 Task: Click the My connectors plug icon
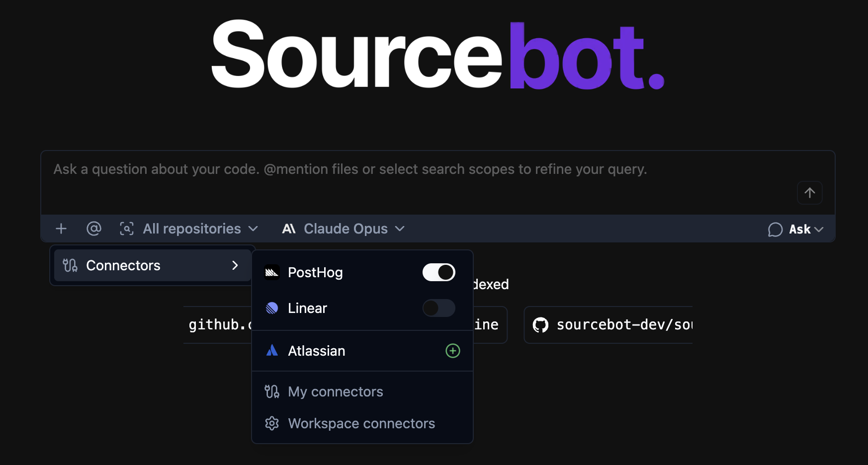coord(272,391)
